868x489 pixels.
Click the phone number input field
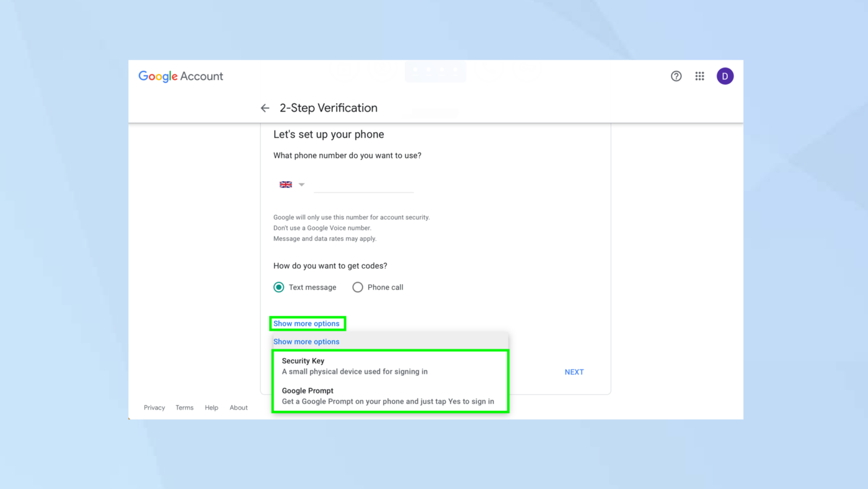pos(363,185)
